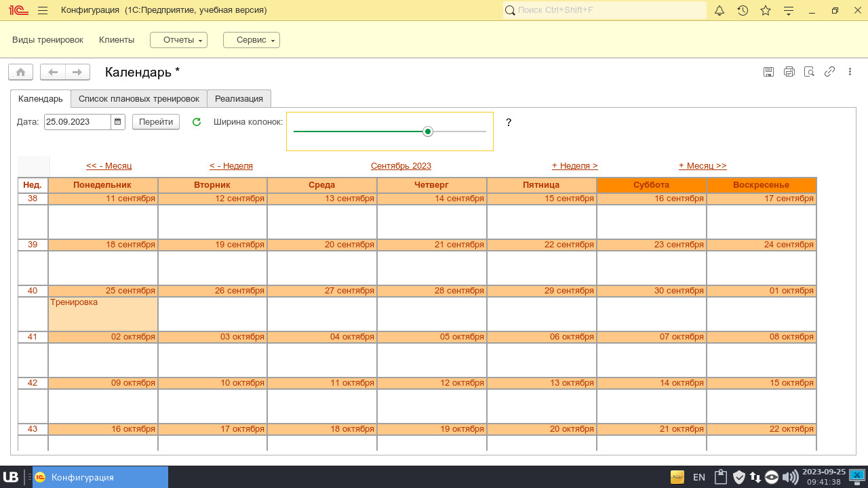Click the notifications bell icon

[x=719, y=10]
